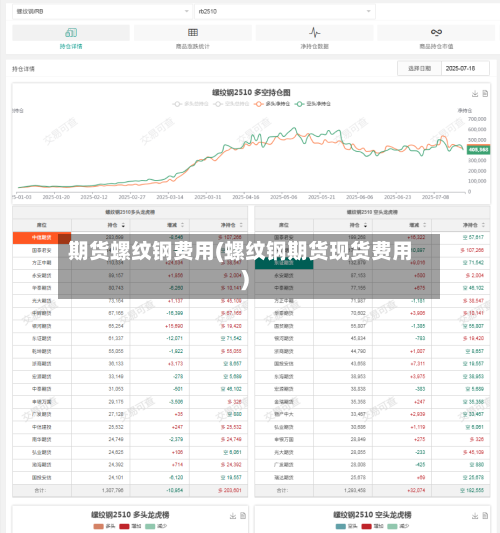This screenshot has width=500, height=533.
Task: Switch to the fourth tab label under infinity icon
Action: coord(436,46)
